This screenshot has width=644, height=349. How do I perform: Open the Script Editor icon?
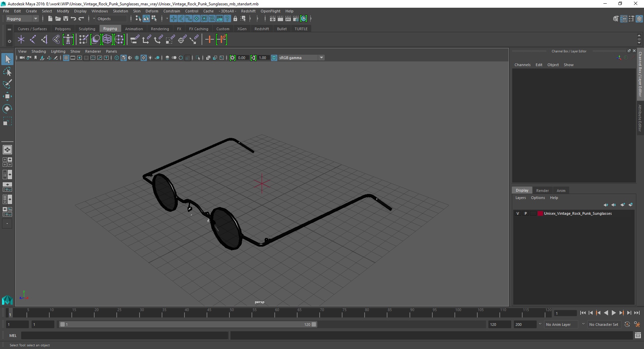638,335
